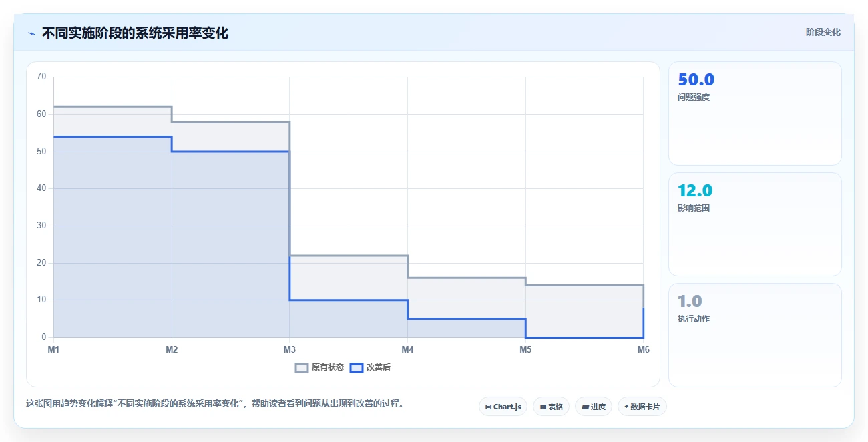This screenshot has width=868, height=442.
Task: Click the chart description text below the chart
Action: click(215, 404)
